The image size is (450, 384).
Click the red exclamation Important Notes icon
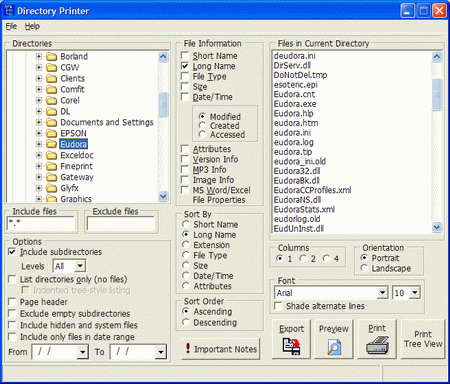click(x=188, y=348)
